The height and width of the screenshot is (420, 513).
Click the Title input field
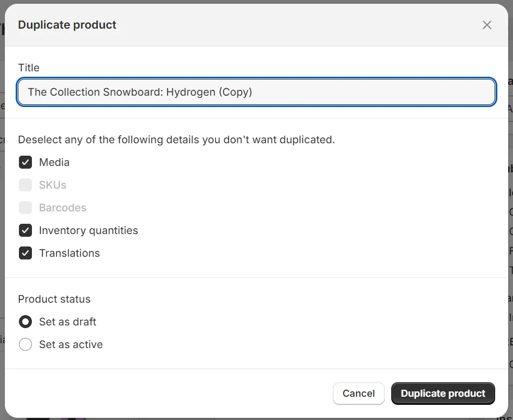[256, 92]
